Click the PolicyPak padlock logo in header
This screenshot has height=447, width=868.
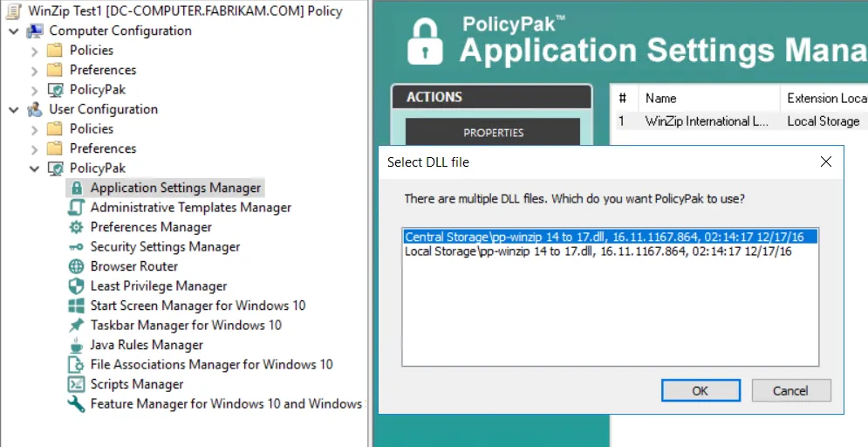pos(425,40)
